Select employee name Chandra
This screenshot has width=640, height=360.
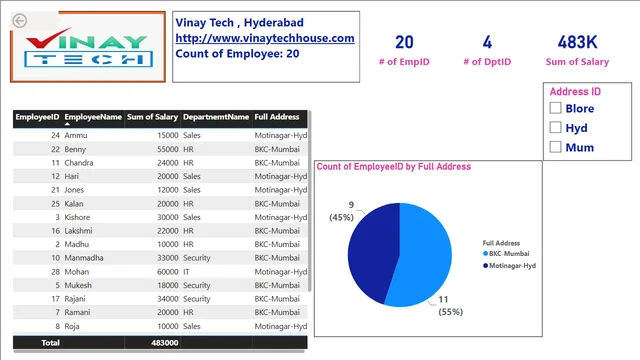tap(79, 162)
